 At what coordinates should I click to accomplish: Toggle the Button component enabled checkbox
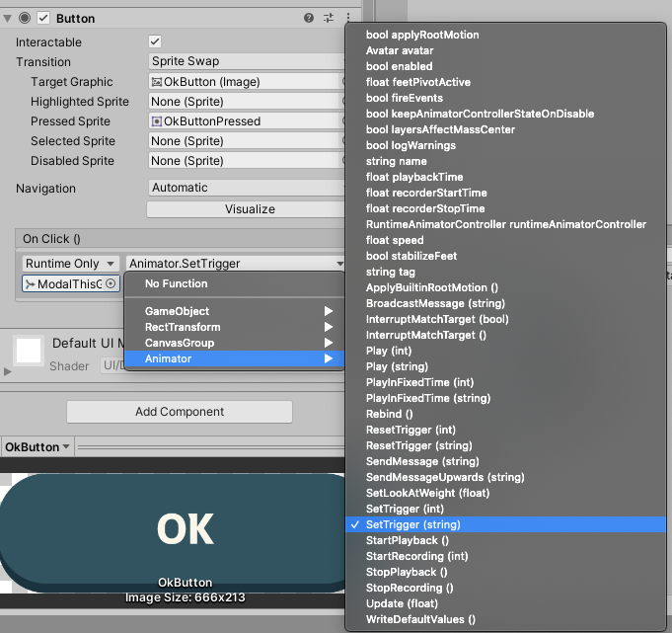coord(43,18)
